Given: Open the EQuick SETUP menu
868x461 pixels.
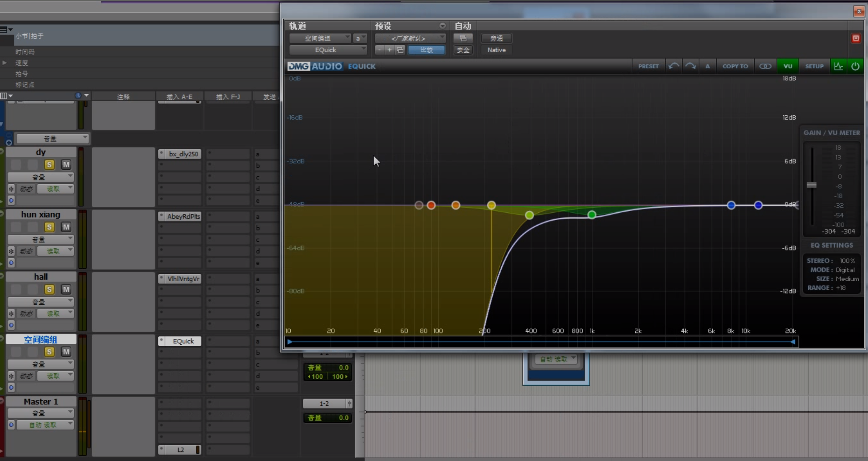Looking at the screenshot, I should [814, 66].
